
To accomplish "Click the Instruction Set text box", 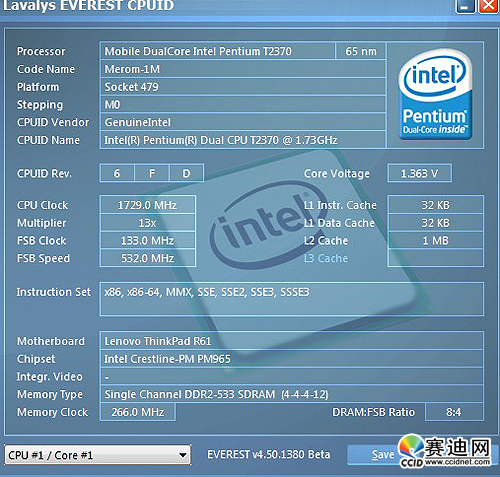I will 292,299.
